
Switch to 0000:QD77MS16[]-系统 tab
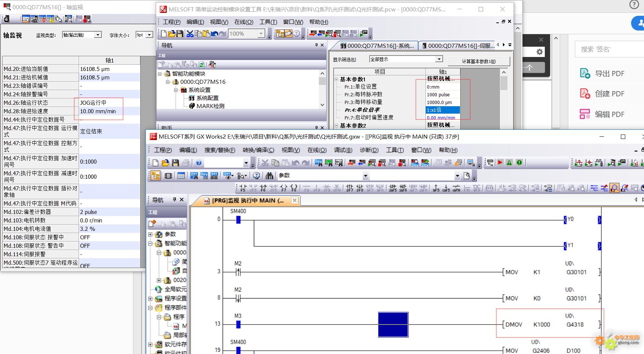[x=377, y=46]
